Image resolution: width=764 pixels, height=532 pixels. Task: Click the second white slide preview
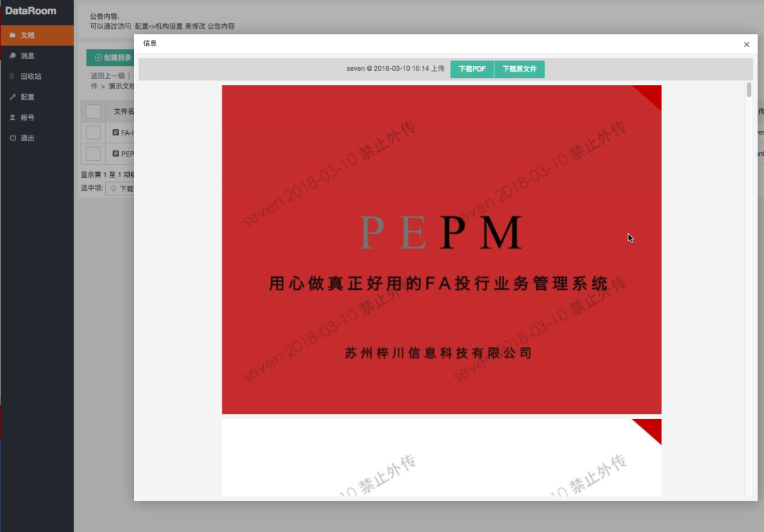[441, 458]
